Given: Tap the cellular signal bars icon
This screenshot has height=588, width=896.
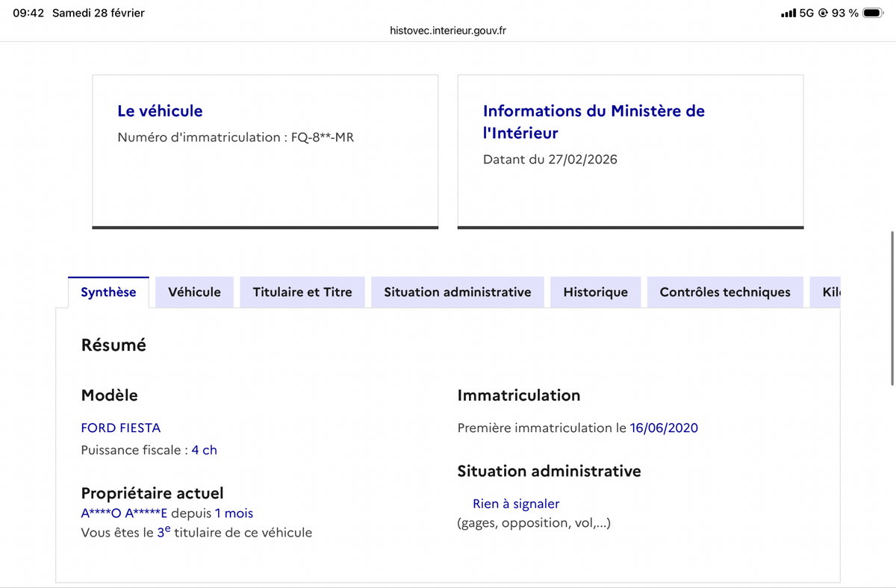Looking at the screenshot, I should [x=788, y=13].
